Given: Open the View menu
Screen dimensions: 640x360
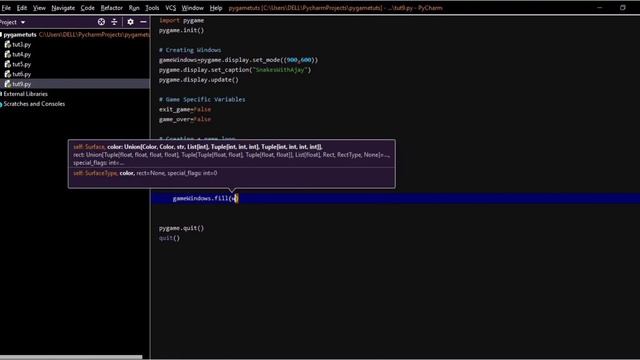Looking at the screenshot, I should tap(39, 8).
